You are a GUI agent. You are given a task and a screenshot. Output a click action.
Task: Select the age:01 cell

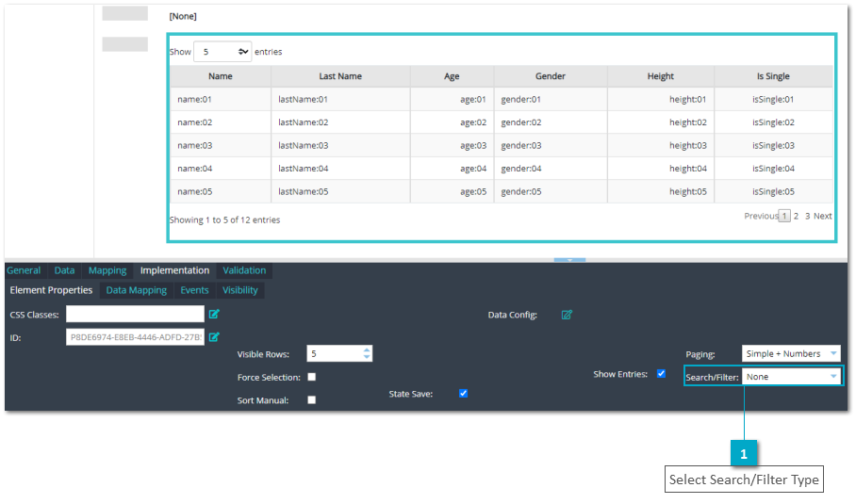[452, 99]
